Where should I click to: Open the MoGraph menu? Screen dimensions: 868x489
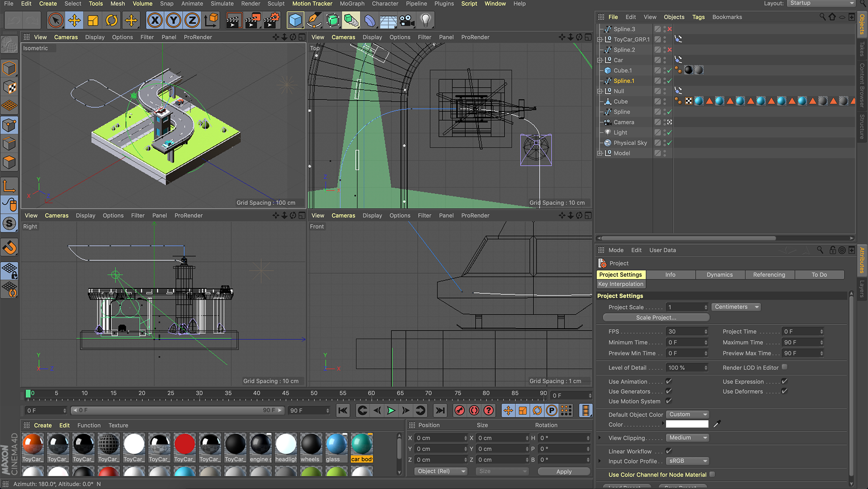pos(352,4)
